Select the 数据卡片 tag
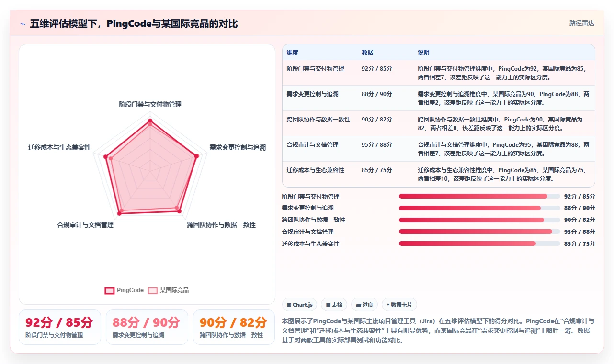Viewport: 614px width, 364px height. [x=399, y=305]
